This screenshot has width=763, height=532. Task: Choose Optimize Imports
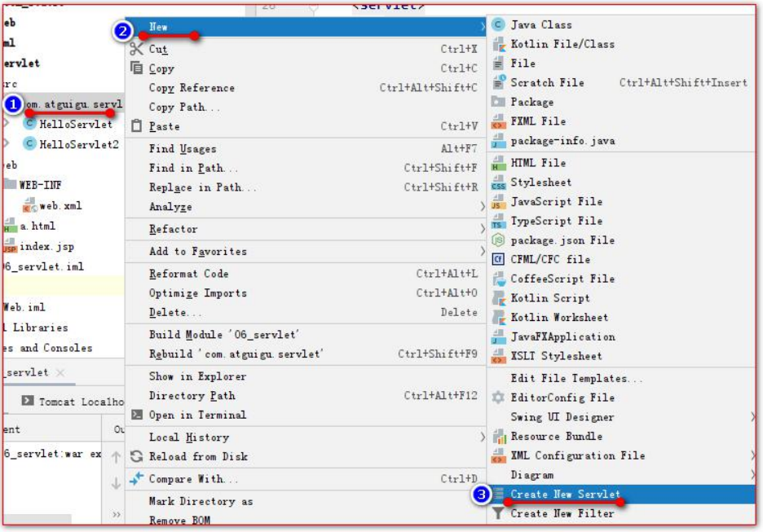coord(306,292)
